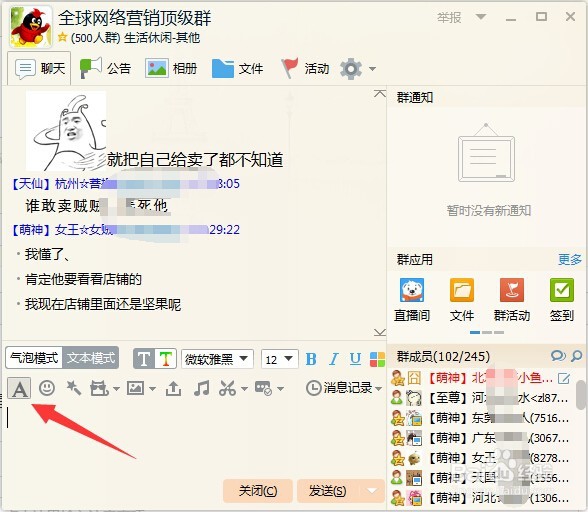This screenshot has height=512, width=588.
Task: Open the 签到 check-in app
Action: pyautogui.click(x=562, y=300)
